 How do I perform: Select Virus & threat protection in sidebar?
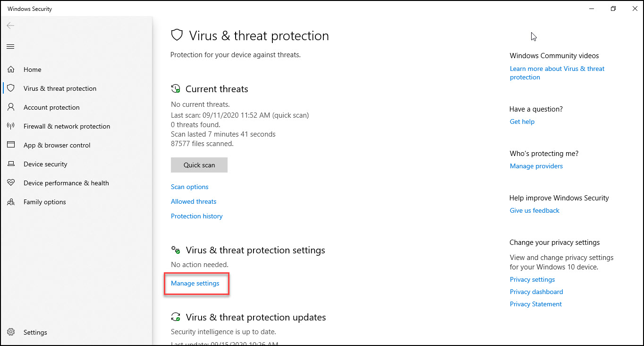pyautogui.click(x=59, y=88)
